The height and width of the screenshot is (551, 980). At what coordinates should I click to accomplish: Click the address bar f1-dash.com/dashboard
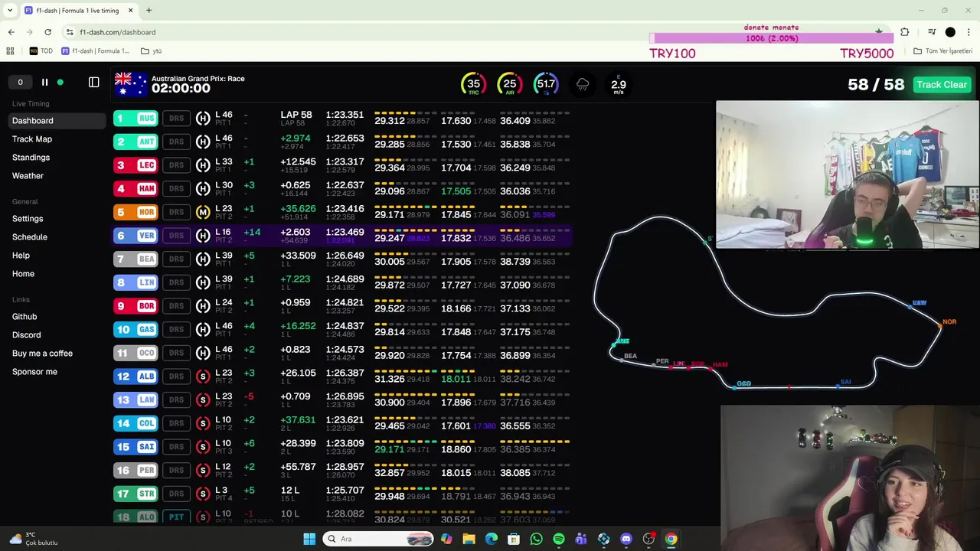pyautogui.click(x=118, y=32)
